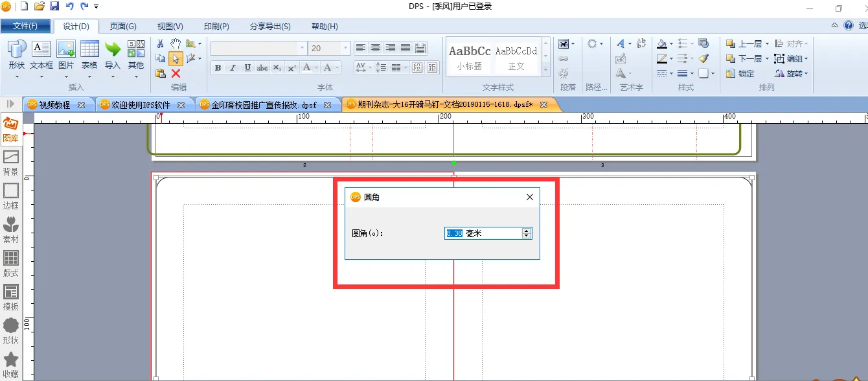Select the 小标题 text style

point(470,58)
